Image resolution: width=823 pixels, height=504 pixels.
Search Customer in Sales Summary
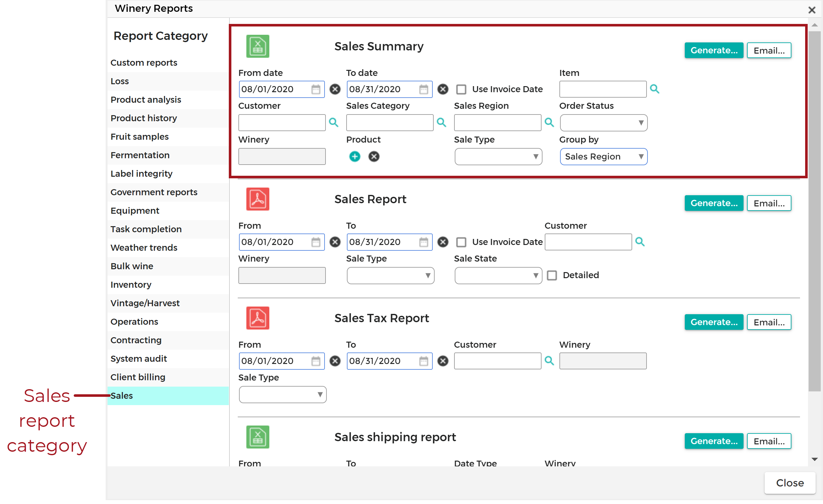(333, 122)
